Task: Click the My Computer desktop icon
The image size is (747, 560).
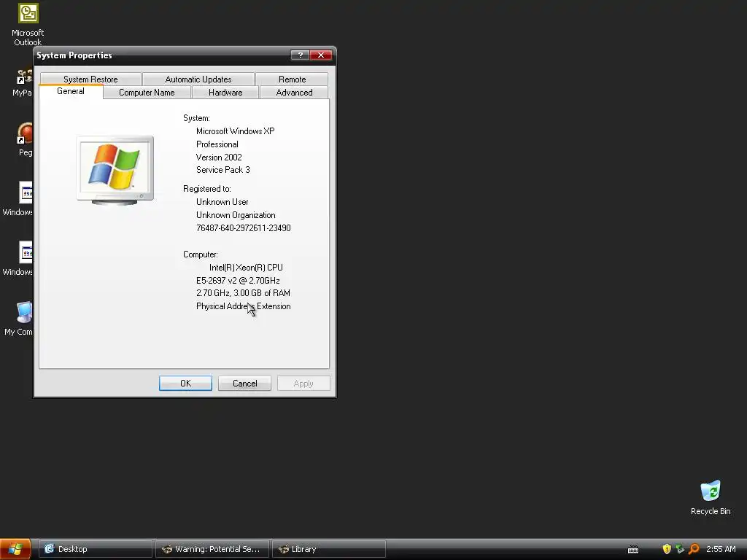Action: [19, 319]
